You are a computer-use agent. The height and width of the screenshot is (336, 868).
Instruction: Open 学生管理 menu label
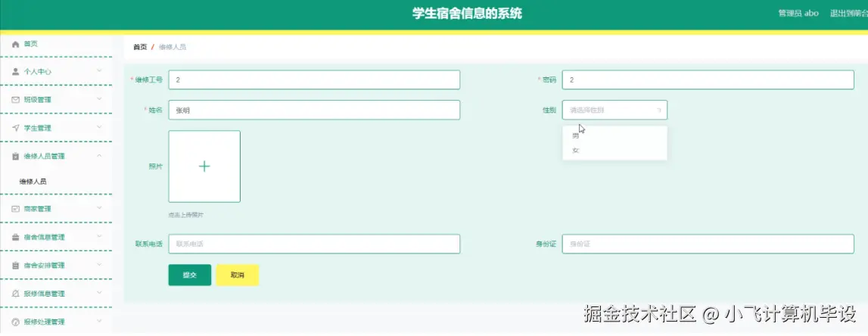[x=38, y=128]
